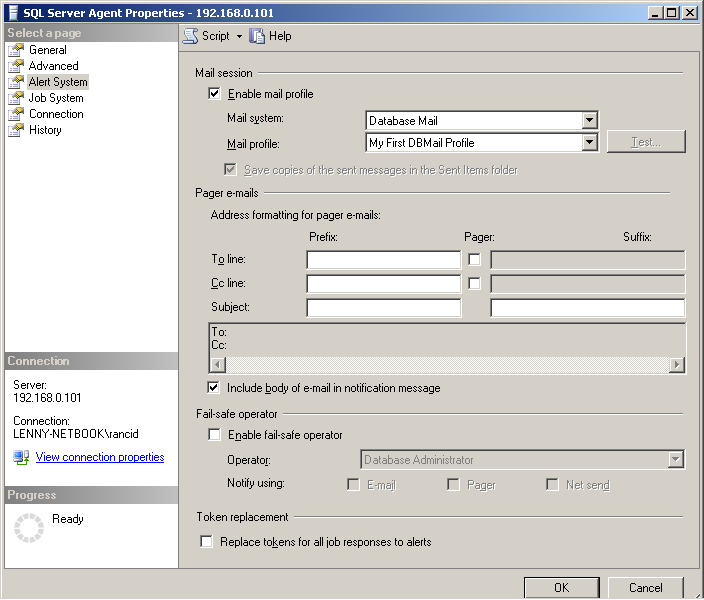The width and height of the screenshot is (704, 600).
Task: Click the Help button label
Action: 280,36
